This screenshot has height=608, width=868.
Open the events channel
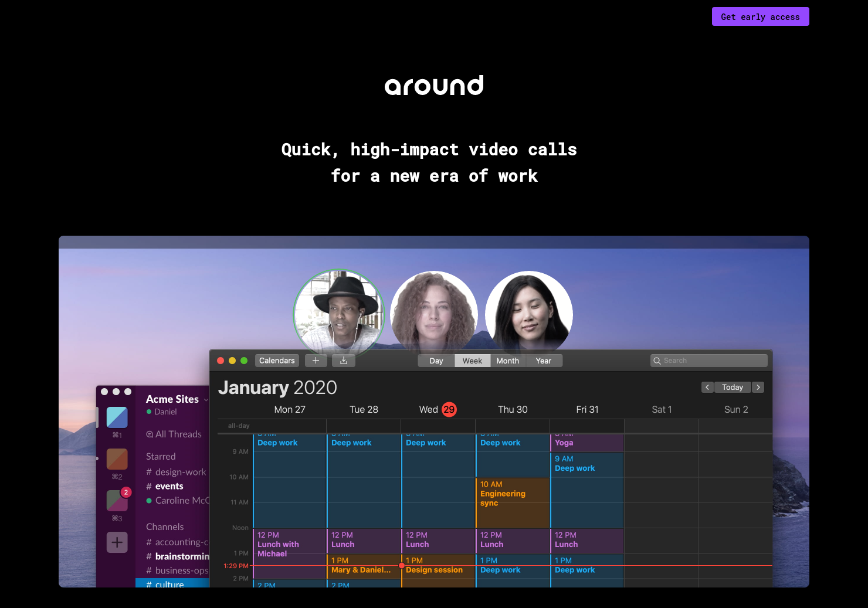coord(165,486)
